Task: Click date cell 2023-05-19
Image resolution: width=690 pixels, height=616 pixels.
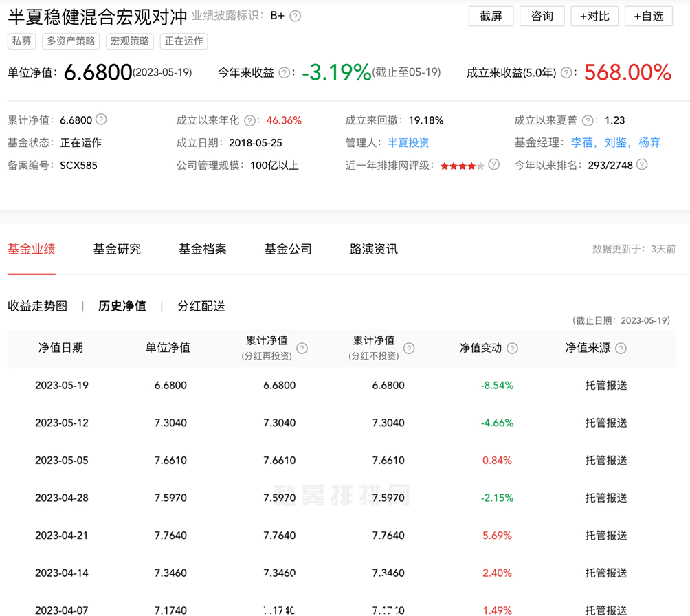Action: [x=62, y=385]
